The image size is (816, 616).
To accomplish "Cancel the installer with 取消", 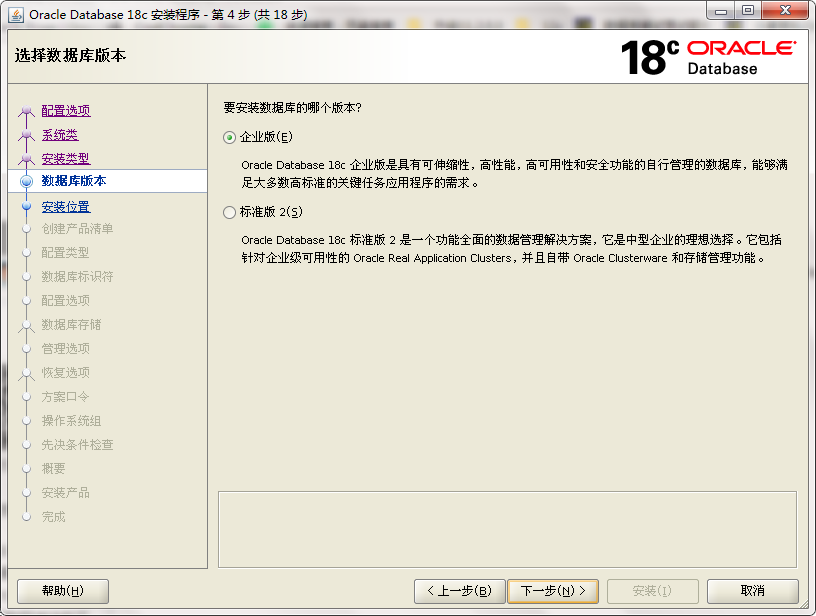I will point(753,591).
